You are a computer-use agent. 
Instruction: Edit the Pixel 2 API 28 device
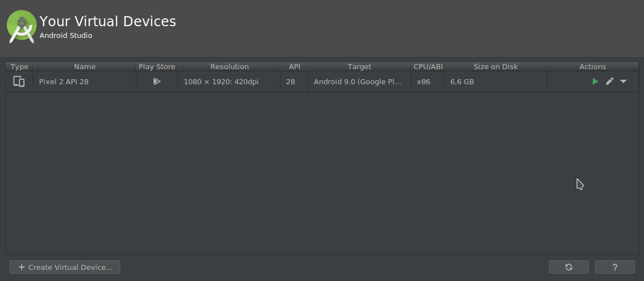point(609,81)
